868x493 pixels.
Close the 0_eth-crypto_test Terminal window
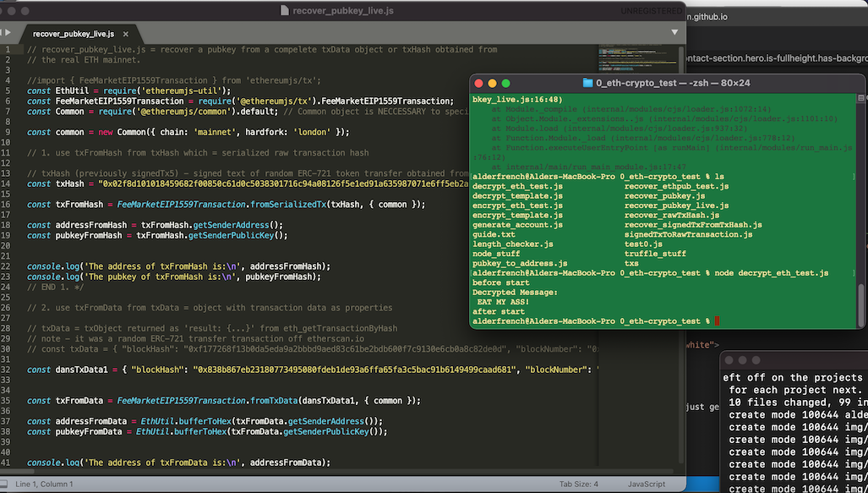pos(479,84)
